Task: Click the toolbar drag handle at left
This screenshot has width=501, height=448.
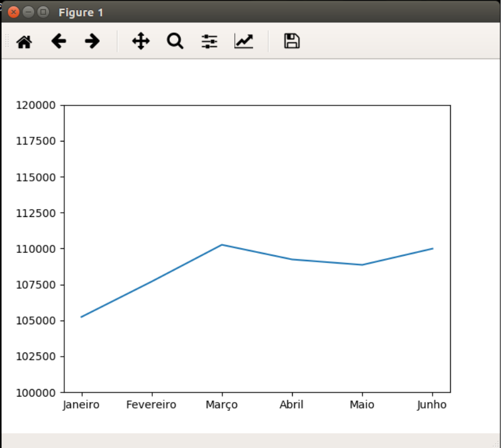Action: click(x=6, y=41)
